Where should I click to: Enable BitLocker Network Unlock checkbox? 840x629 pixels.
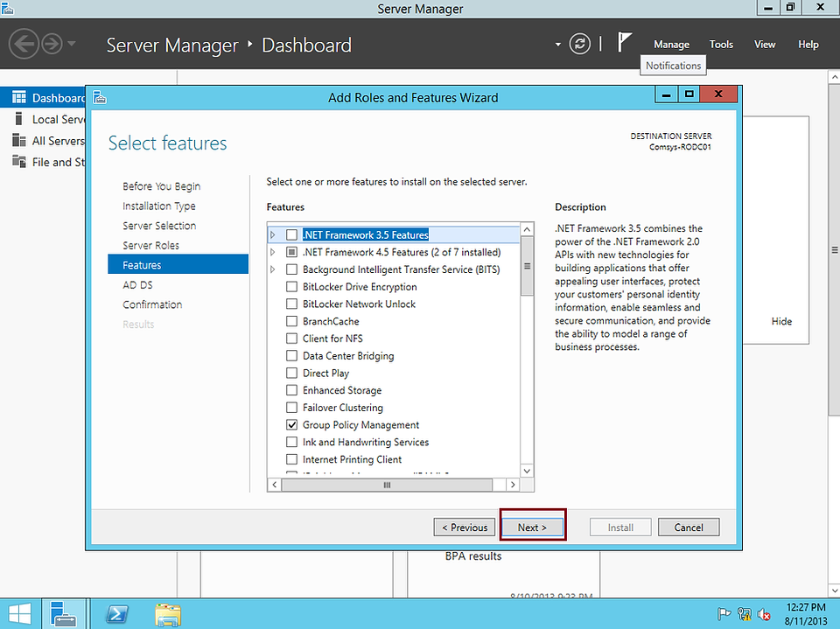coord(291,304)
